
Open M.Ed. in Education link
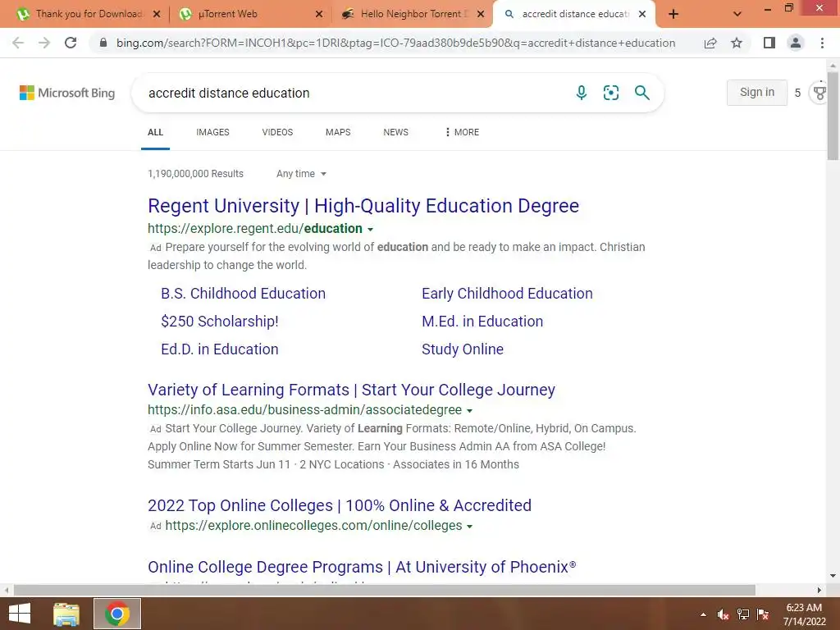[x=482, y=322]
